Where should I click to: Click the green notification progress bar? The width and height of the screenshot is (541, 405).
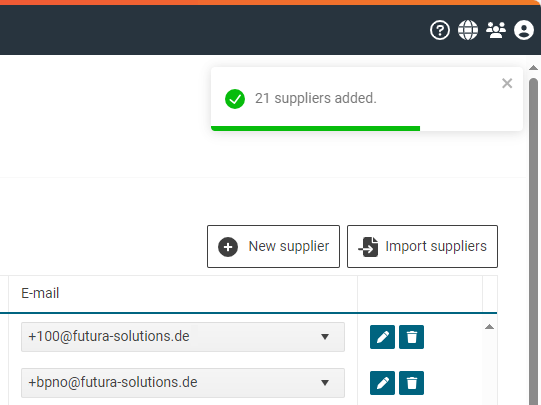(x=315, y=129)
